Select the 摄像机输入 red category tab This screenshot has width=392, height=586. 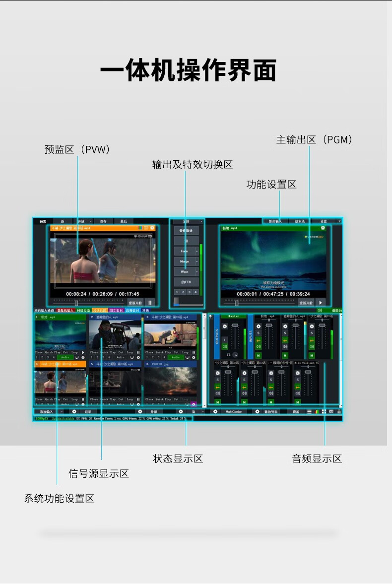tap(65, 311)
